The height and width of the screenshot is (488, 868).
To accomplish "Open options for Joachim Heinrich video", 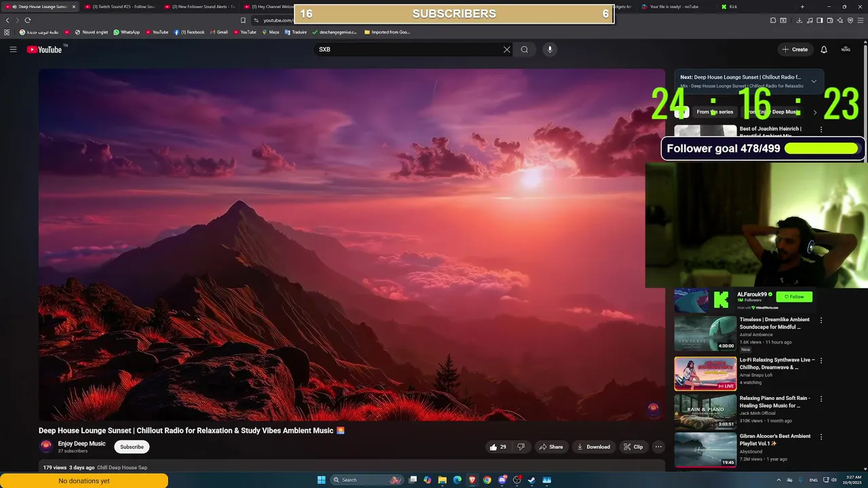I will click(x=821, y=129).
